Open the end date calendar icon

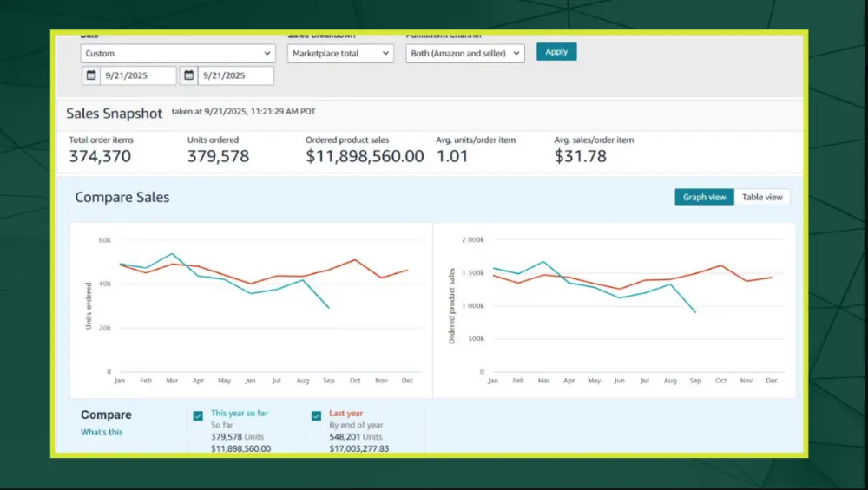(188, 75)
